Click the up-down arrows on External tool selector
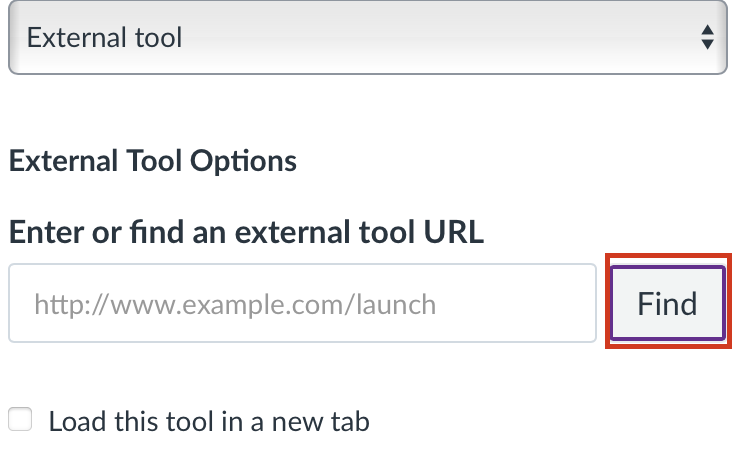 [x=707, y=39]
